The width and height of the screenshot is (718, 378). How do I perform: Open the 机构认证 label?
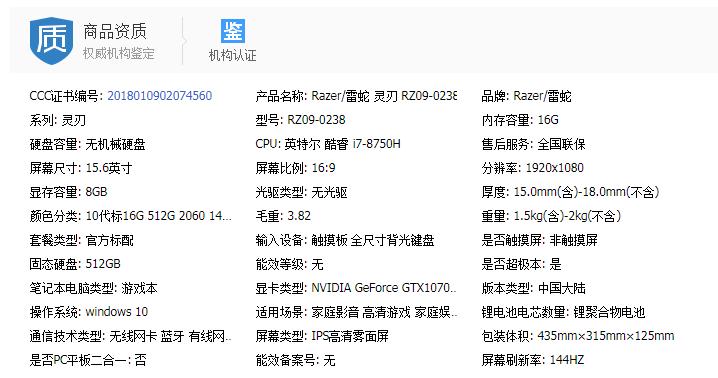[233, 55]
